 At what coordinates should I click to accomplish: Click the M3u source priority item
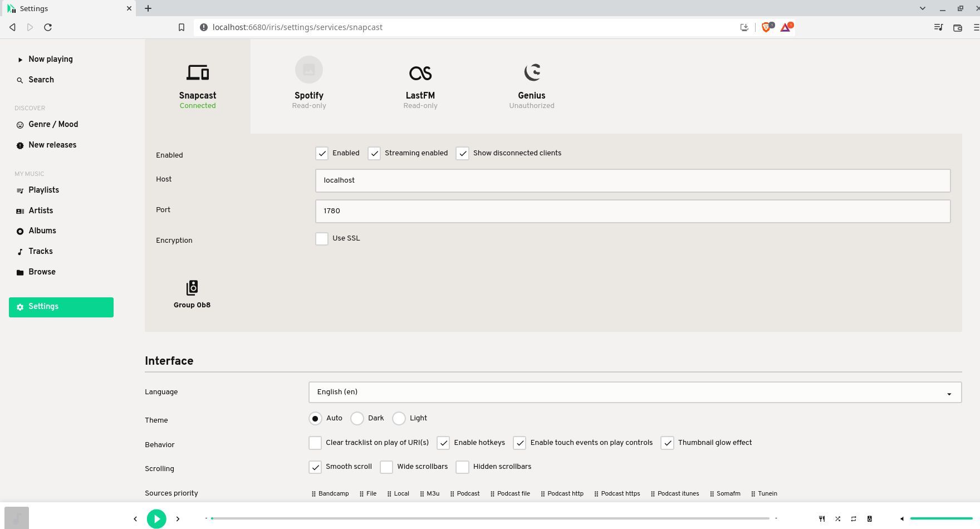(430, 493)
